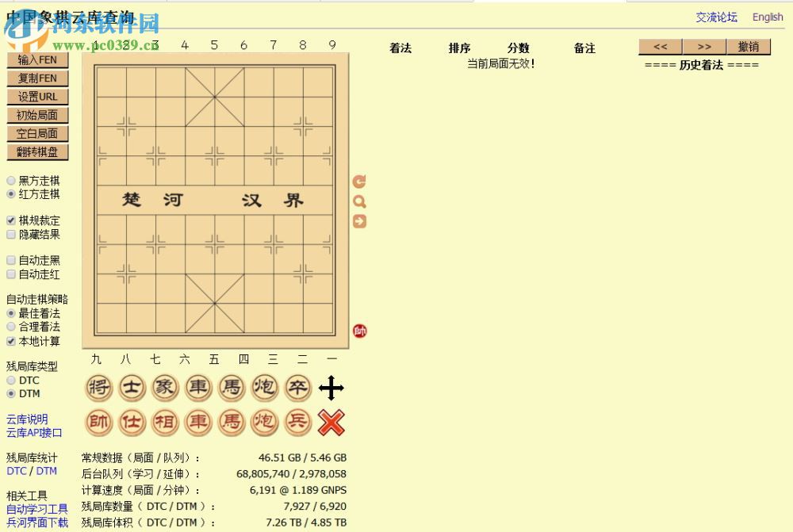Click the red X piece-delete icon
The height and width of the screenshot is (532, 793).
[x=331, y=423]
